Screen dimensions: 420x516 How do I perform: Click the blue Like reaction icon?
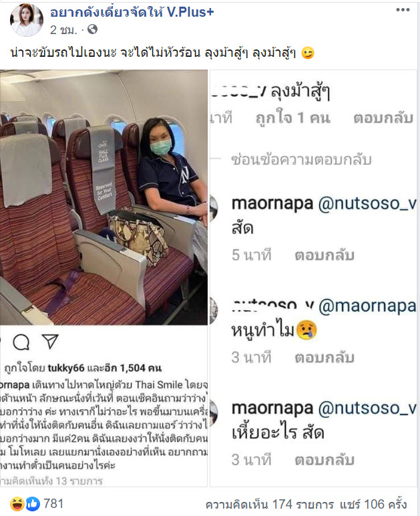tap(33, 504)
